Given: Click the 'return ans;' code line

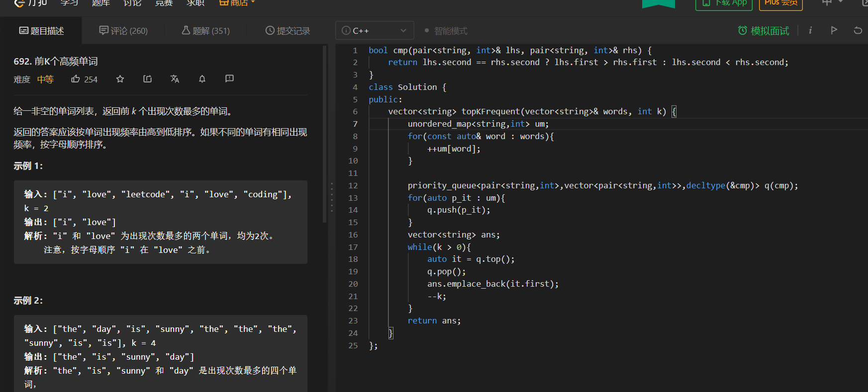Looking at the screenshot, I should pos(434,320).
